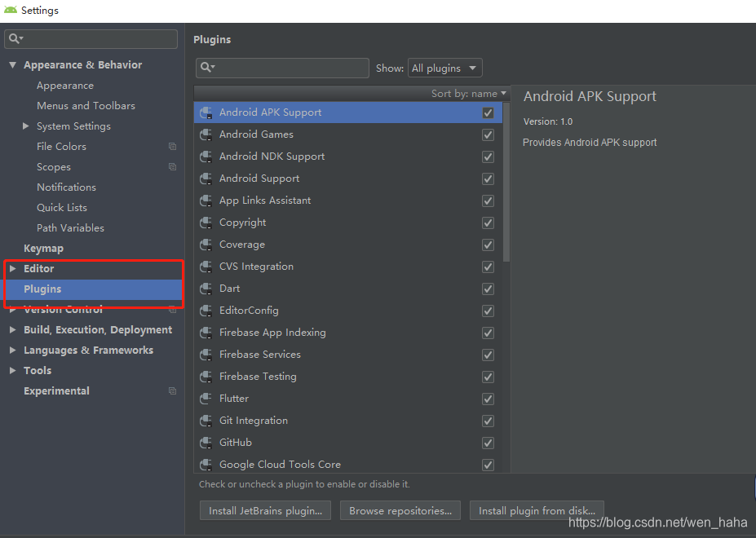The image size is (756, 538).
Task: Focus the settings sidebar search field
Action: click(x=91, y=38)
